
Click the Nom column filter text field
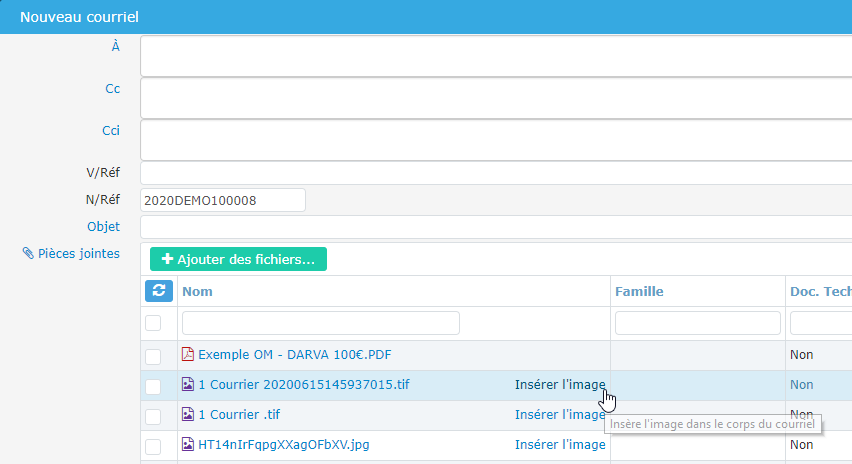click(320, 323)
